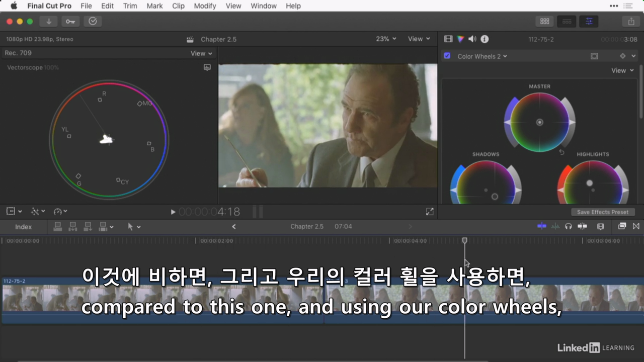Screen dimensions: 644x362
Task: Click the Master wheel brightness slider arrow
Action: point(573,122)
